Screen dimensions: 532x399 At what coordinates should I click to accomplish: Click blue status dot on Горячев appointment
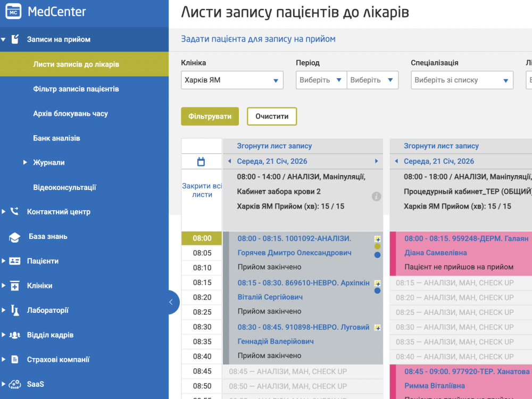[377, 255]
